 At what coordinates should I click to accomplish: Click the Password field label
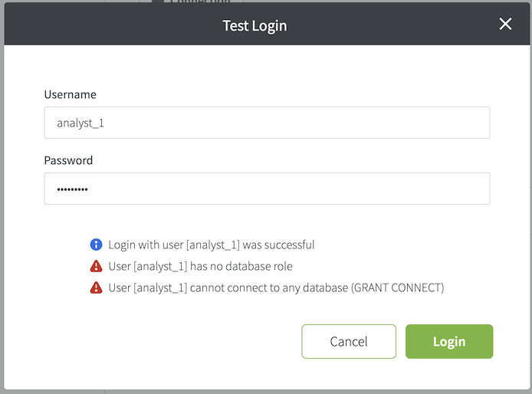click(x=68, y=161)
